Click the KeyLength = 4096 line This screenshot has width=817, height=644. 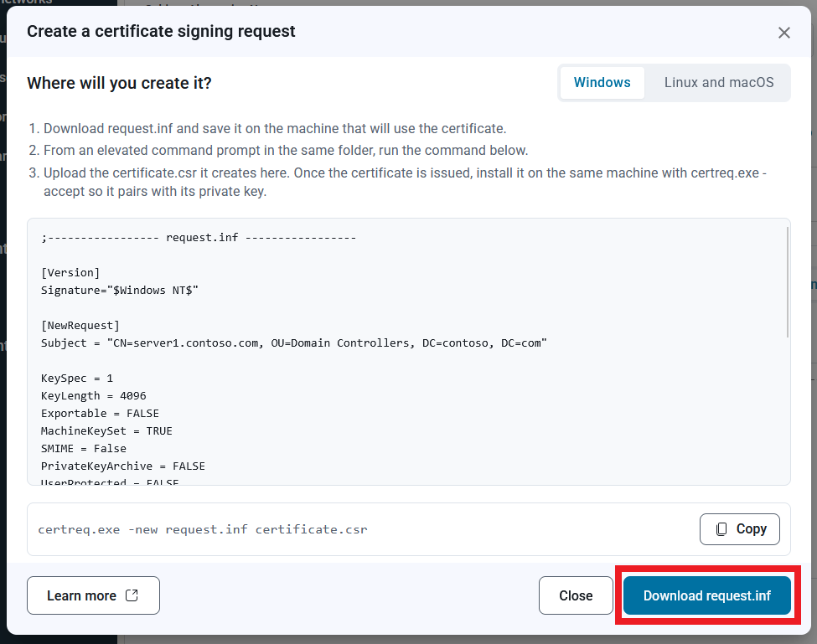point(93,396)
